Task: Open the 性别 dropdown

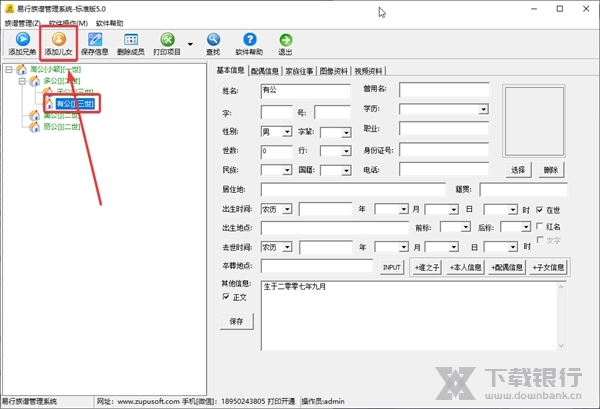Action: pyautogui.click(x=287, y=132)
